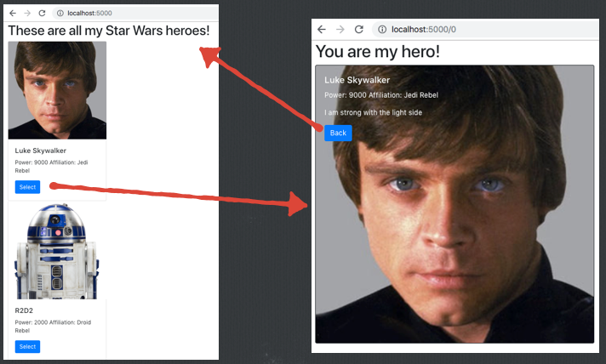The image size is (606, 364).
Task: Reload the localhost:5000 heroes page
Action: click(x=42, y=13)
